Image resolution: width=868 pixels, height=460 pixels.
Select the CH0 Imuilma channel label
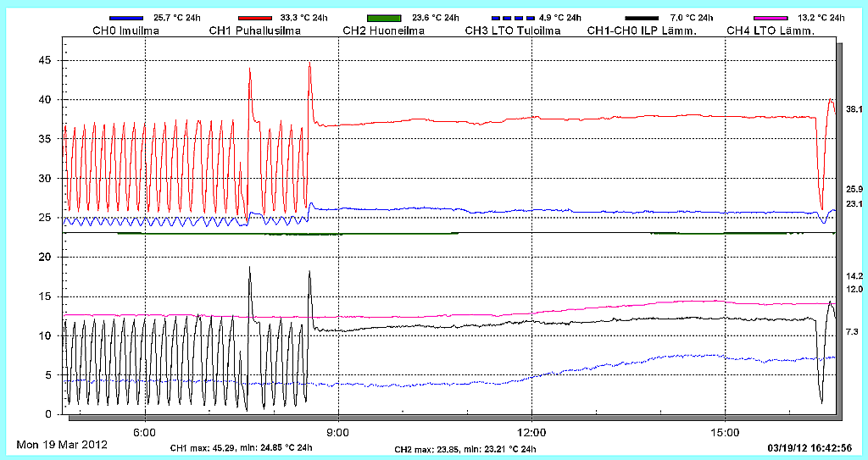point(125,30)
